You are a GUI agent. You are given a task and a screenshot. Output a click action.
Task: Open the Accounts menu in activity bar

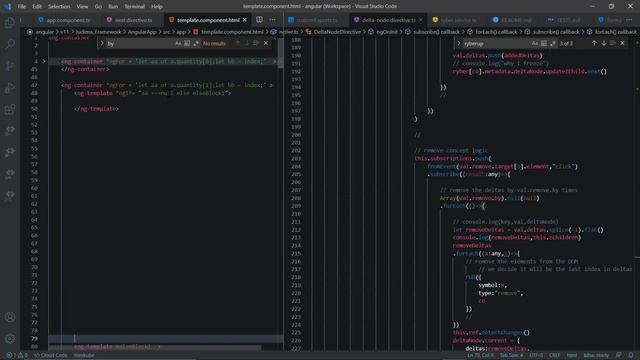coord(10,317)
